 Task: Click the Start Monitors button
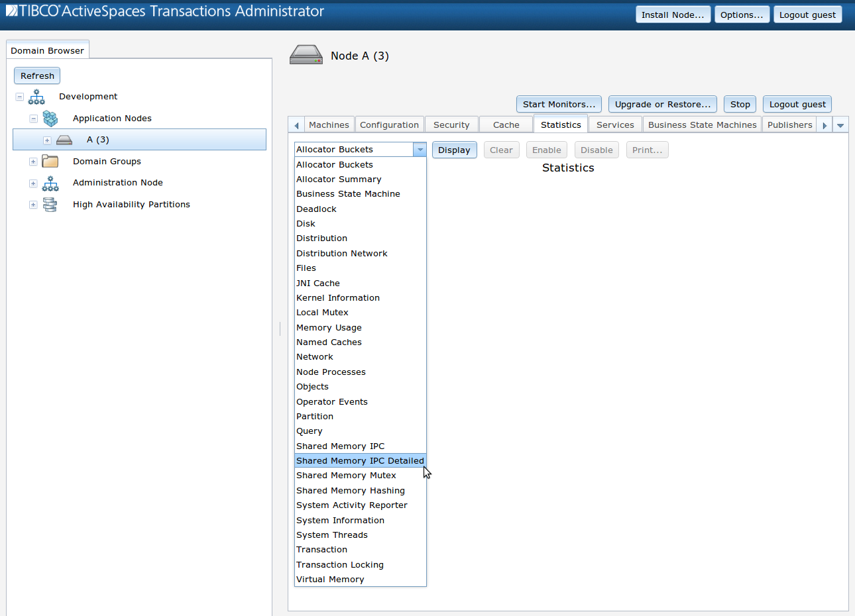click(559, 104)
